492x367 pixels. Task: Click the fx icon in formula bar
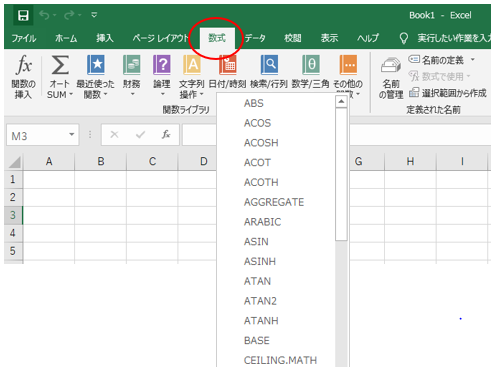(166, 134)
